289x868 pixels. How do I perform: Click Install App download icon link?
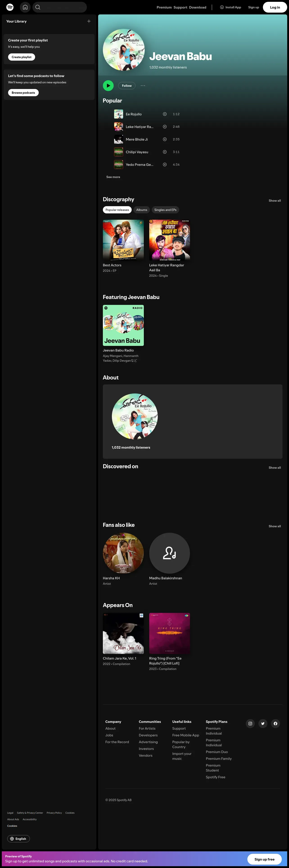[230, 7]
